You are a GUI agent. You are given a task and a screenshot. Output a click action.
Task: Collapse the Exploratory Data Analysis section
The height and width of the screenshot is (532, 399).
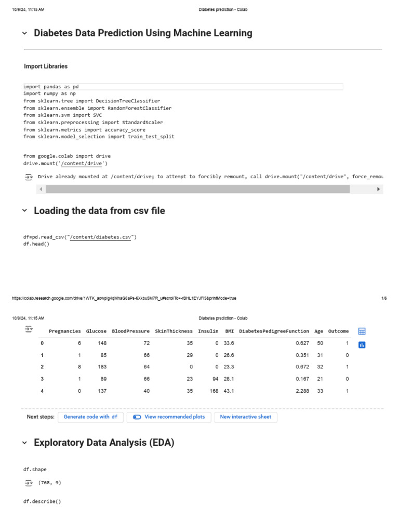[24, 443]
